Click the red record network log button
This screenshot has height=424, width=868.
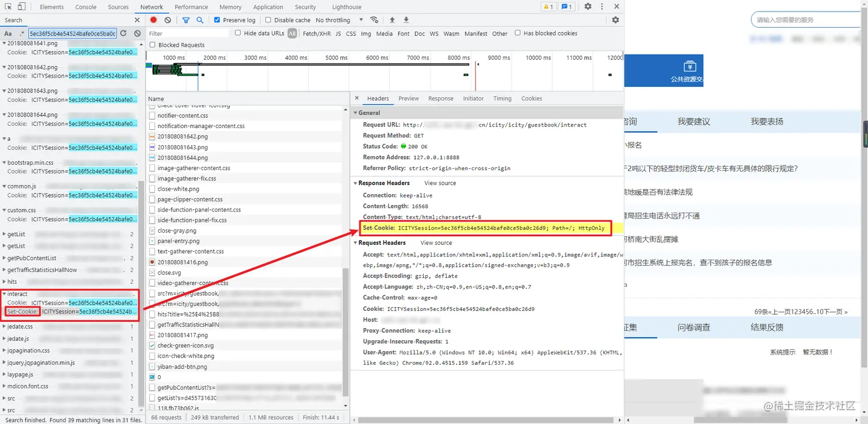coord(153,20)
